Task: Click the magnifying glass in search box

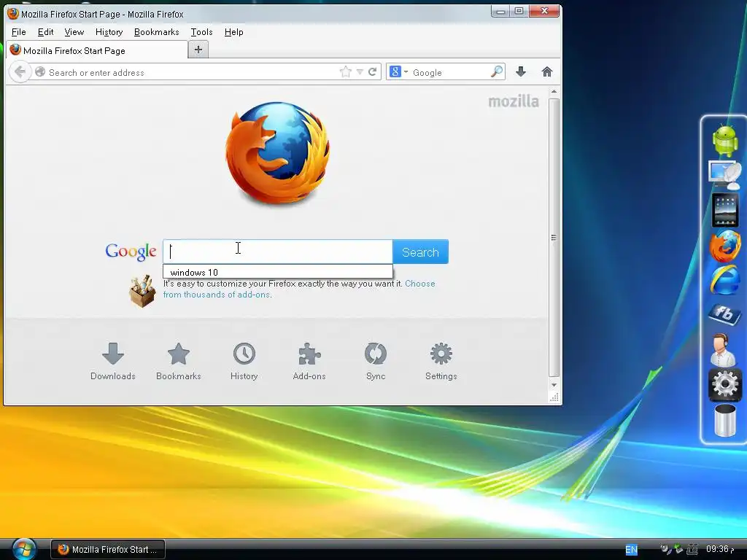Action: 496,72
